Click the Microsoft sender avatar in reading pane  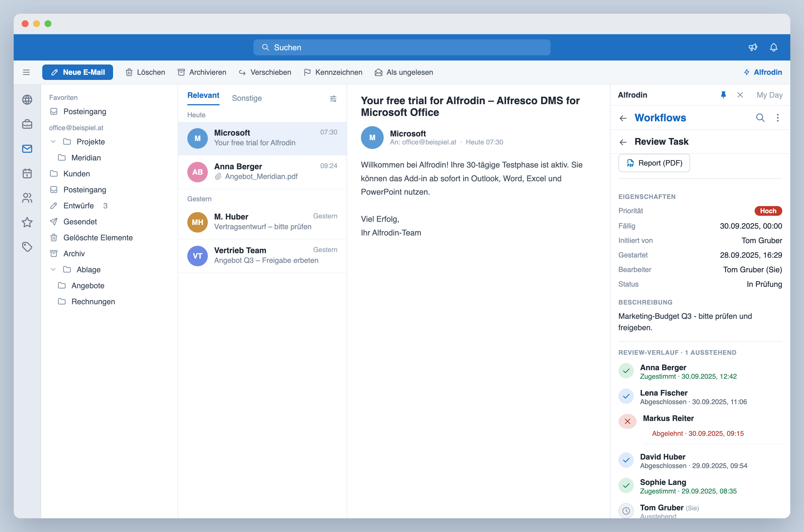pos(372,137)
